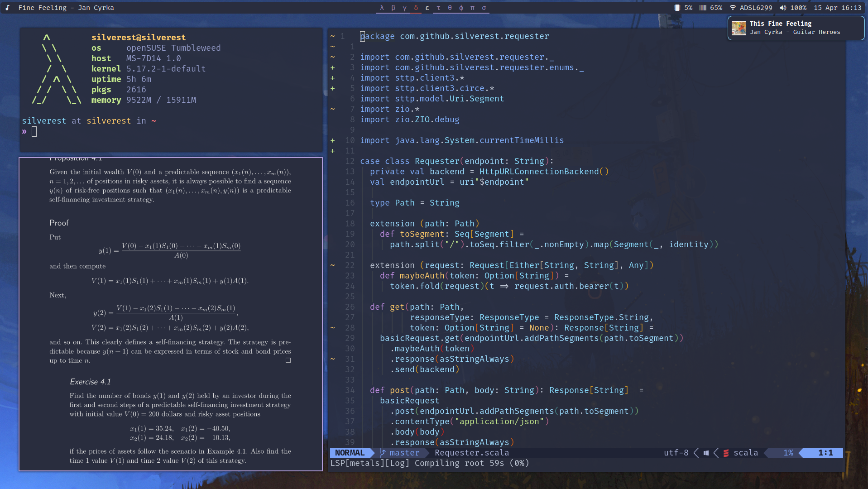Click 'def post' on line 34
This screenshot has width=868, height=489.
389,390
